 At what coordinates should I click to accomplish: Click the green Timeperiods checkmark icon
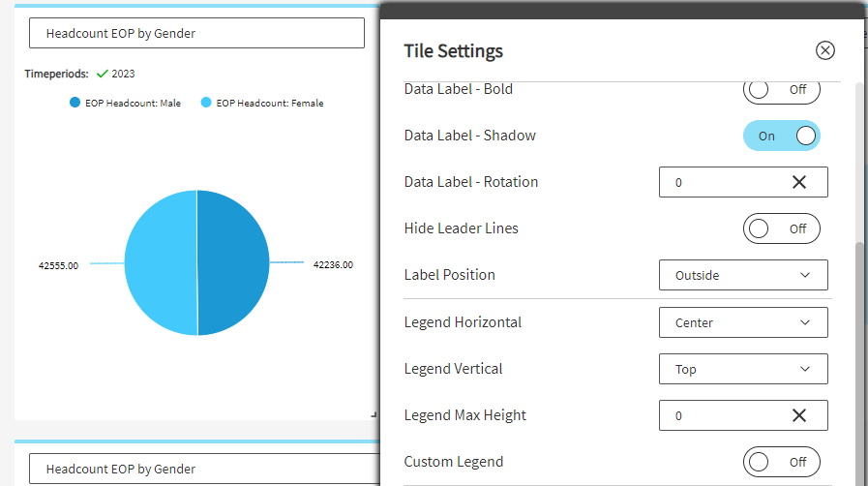click(102, 74)
